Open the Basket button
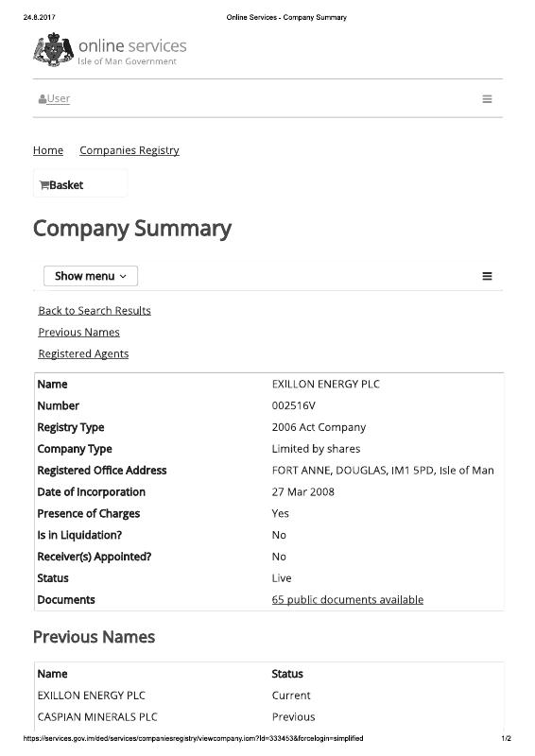Viewport: 535px width, 756px height. (x=80, y=183)
